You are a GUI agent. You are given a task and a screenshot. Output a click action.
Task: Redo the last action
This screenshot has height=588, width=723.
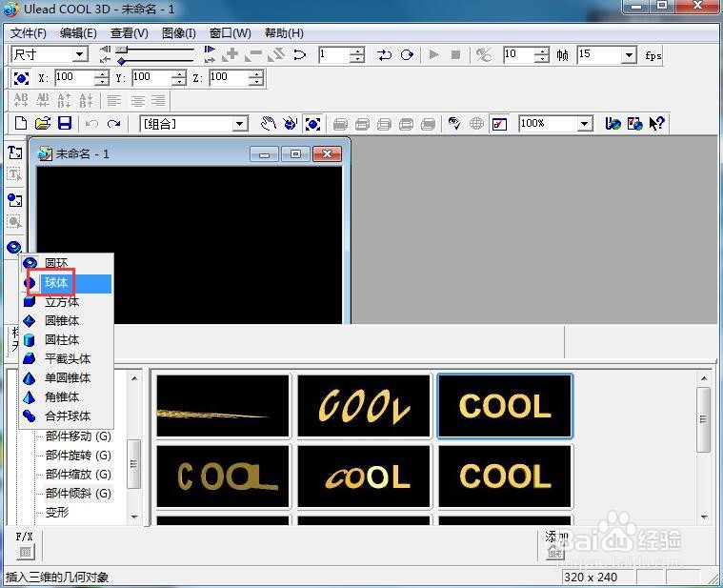[x=113, y=124]
